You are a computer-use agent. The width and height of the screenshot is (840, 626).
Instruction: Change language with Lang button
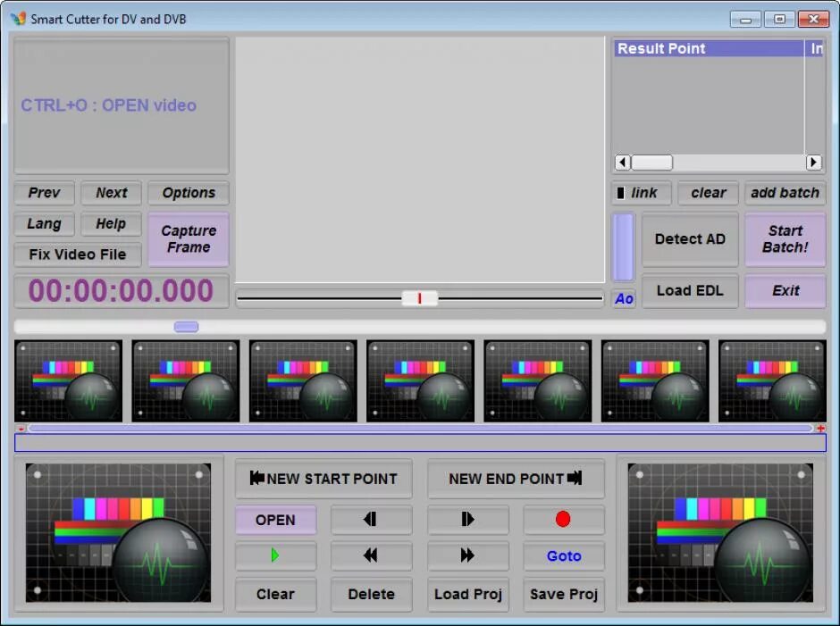(x=44, y=224)
